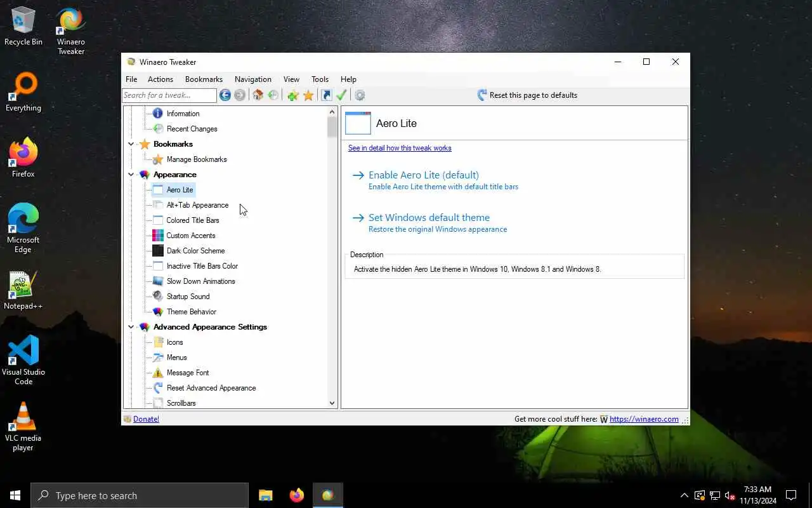Click the Advanced Appearance Settings heading
This screenshot has height=508, width=812.
tap(210, 327)
